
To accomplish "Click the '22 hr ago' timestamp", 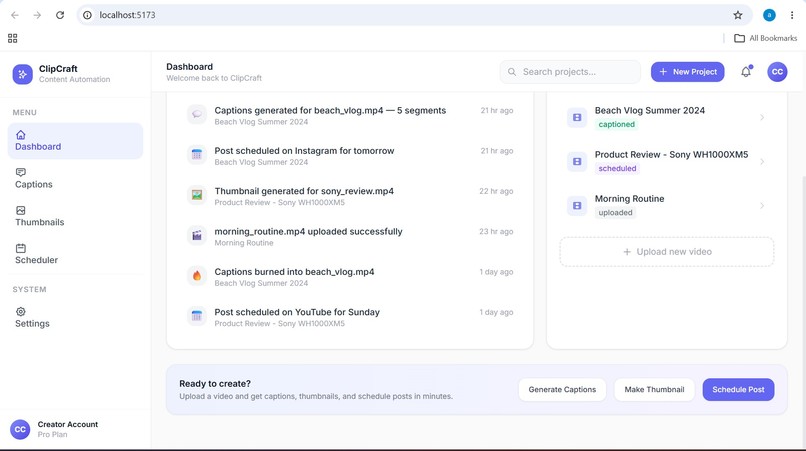I will tap(496, 191).
